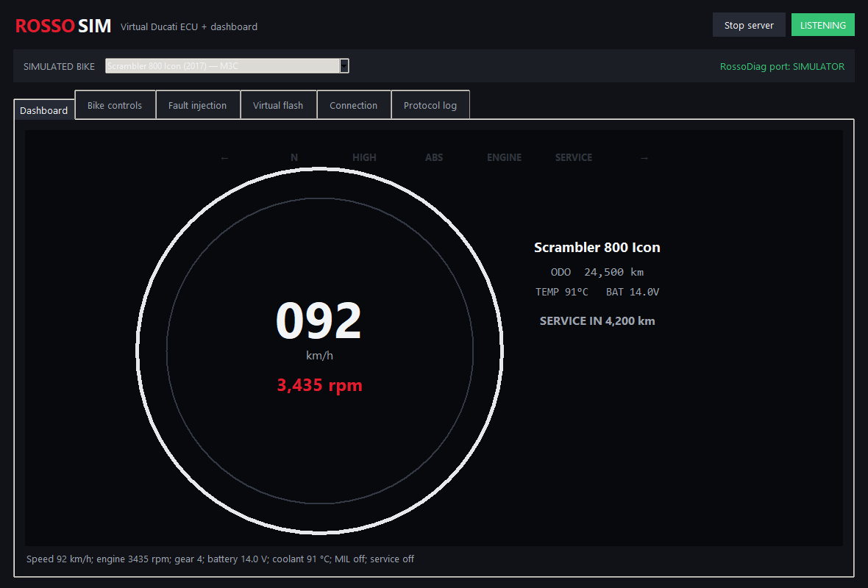This screenshot has height=588, width=868.
Task: Click the TEMP 91°C reading
Action: 562,292
